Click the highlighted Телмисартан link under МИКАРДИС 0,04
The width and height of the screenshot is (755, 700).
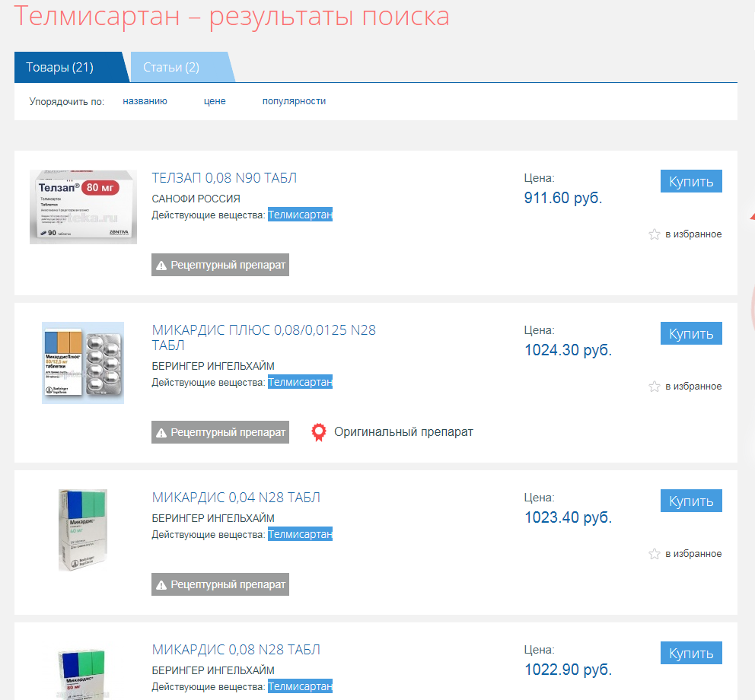tap(299, 533)
